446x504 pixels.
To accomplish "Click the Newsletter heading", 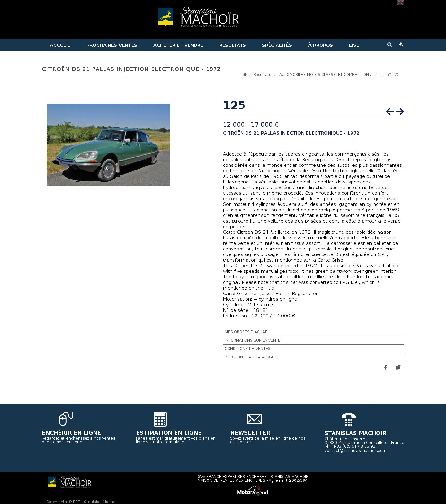I will click(x=250, y=433).
